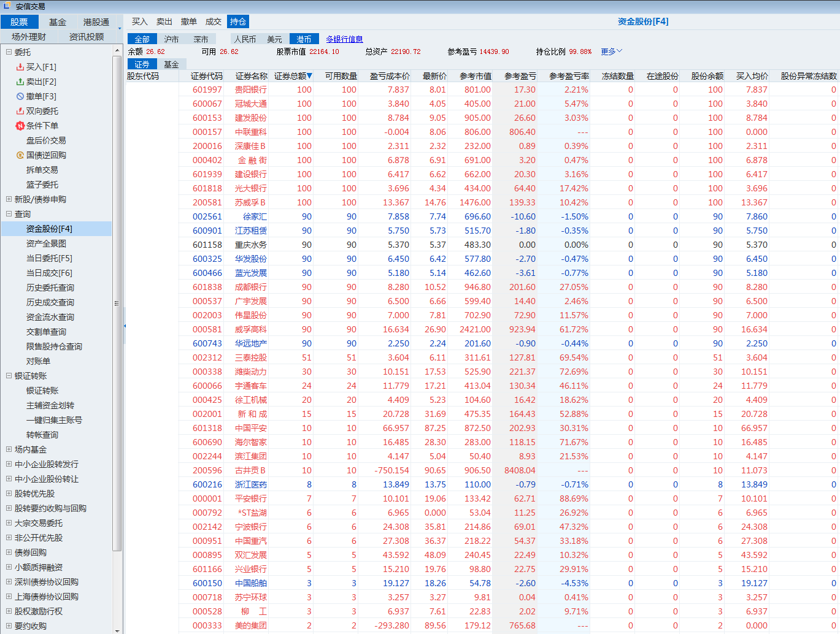Expand the 债券回购 section
This screenshot has width=840, height=634.
coord(9,552)
